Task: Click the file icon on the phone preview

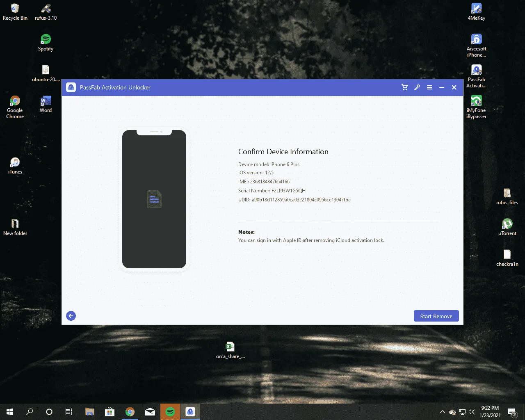Action: tap(154, 199)
